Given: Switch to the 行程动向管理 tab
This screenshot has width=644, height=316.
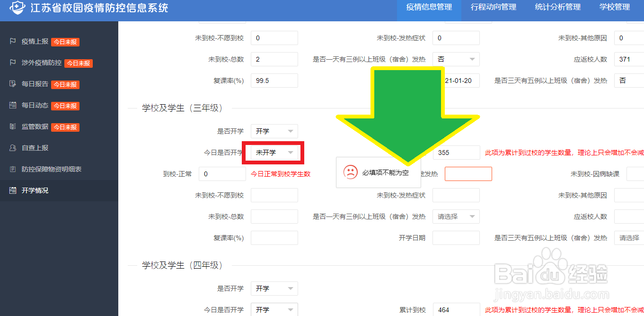Looking at the screenshot, I should point(493,7).
